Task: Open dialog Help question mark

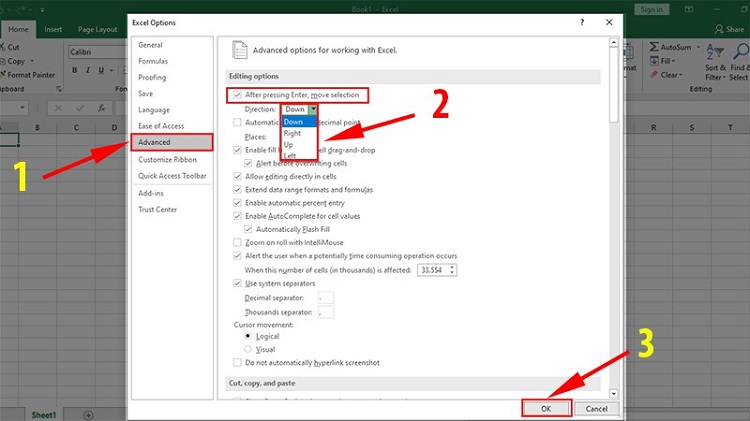Action: click(582, 22)
